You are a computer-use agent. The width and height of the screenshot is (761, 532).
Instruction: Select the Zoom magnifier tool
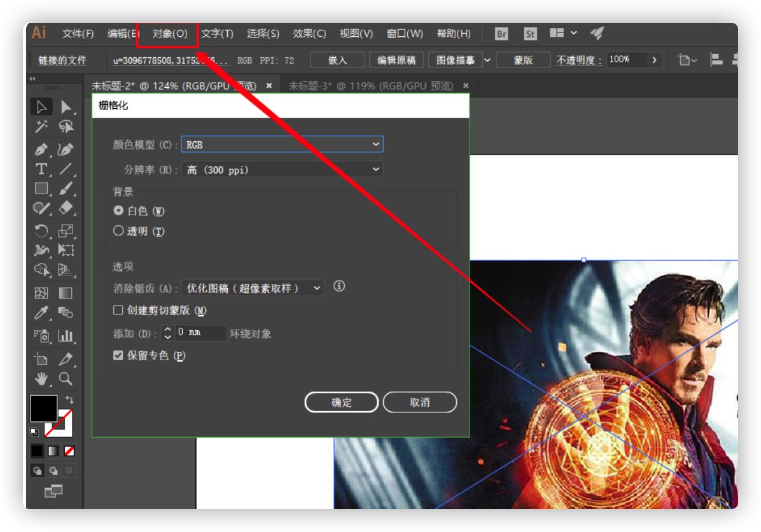[66, 378]
